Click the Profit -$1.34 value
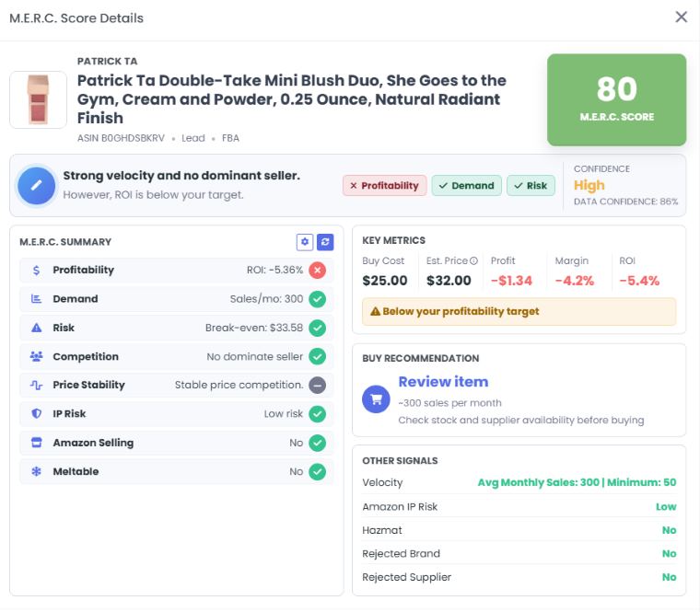700x612 pixels. [x=511, y=281]
